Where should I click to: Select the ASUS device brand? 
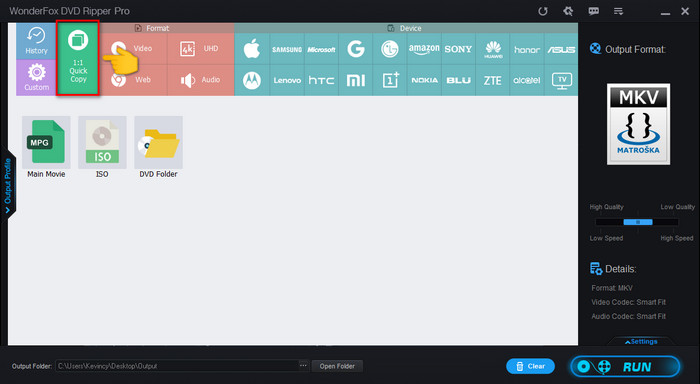[x=561, y=49]
